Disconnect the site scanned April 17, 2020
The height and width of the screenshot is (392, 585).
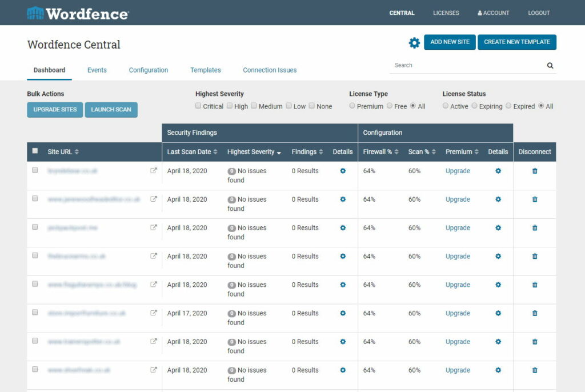(x=535, y=313)
